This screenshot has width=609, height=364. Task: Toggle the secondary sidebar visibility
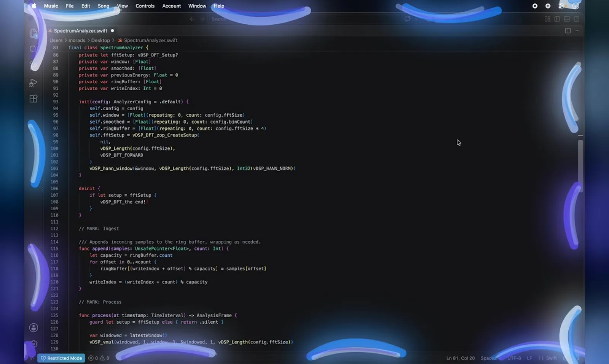[x=576, y=19]
